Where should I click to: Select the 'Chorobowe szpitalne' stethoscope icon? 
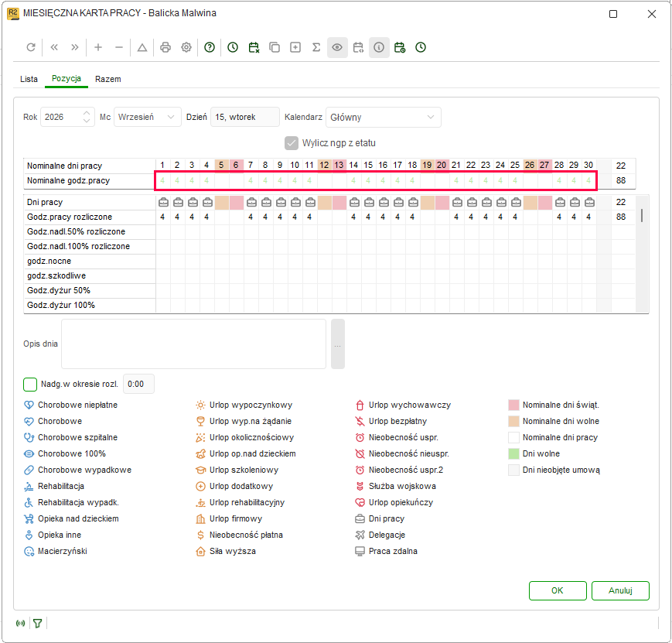(29, 437)
